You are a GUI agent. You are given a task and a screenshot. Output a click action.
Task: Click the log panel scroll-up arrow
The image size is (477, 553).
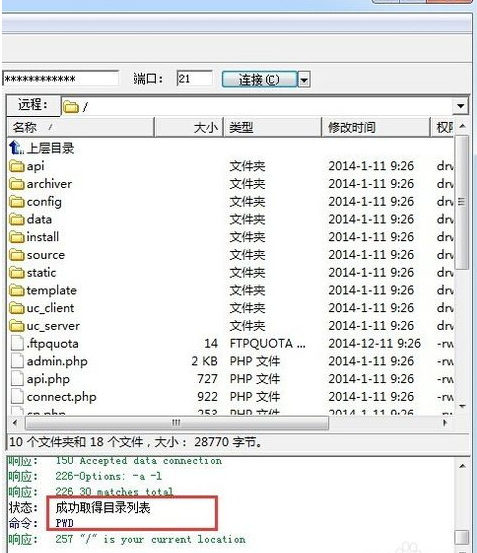[462, 466]
